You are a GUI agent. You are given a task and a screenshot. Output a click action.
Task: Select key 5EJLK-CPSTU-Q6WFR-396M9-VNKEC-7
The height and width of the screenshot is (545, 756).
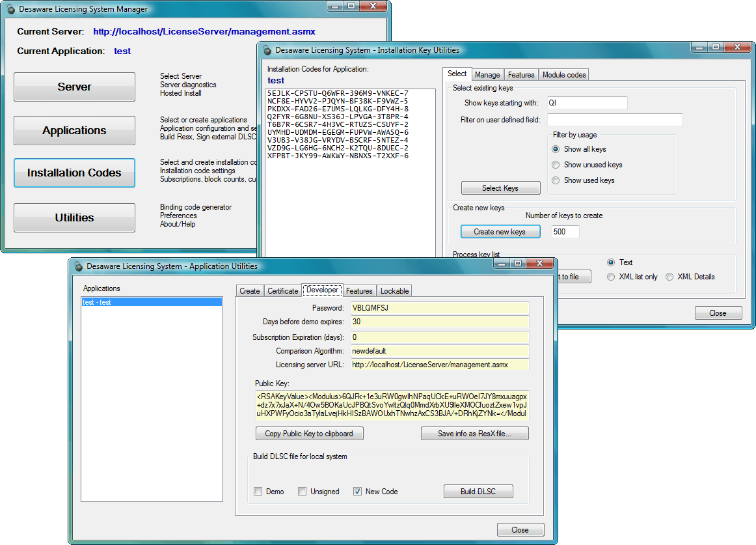coord(338,93)
